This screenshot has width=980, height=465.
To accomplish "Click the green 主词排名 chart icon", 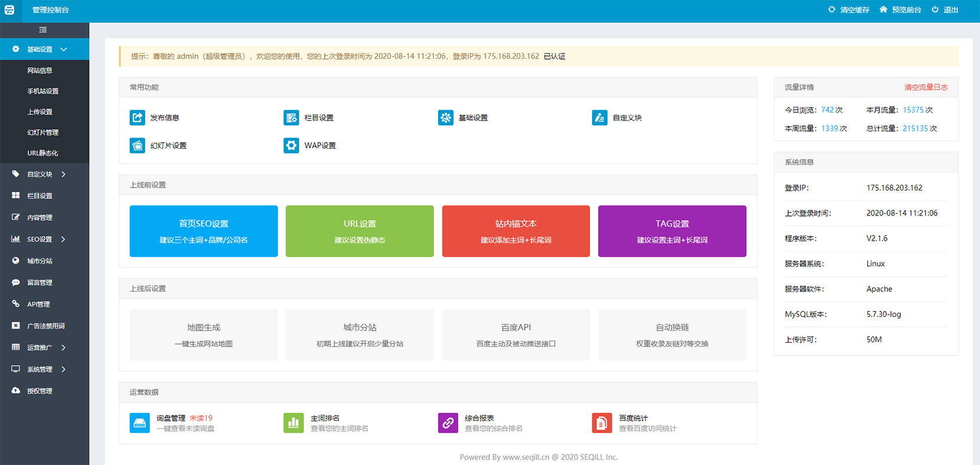I will click(x=293, y=423).
